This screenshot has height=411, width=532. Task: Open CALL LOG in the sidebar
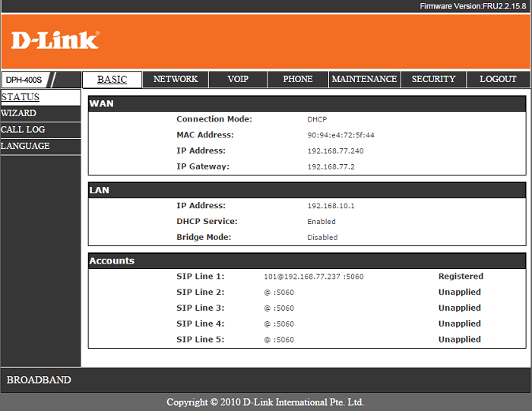(40, 130)
